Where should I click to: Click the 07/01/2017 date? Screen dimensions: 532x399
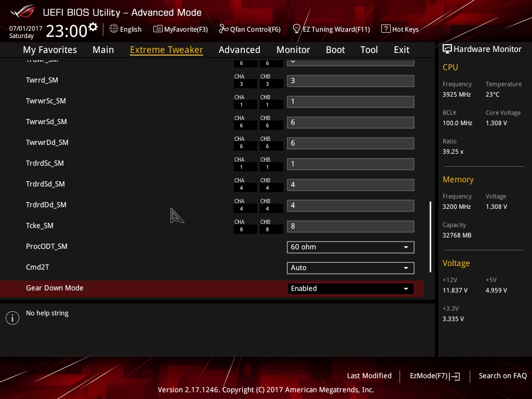click(26, 28)
